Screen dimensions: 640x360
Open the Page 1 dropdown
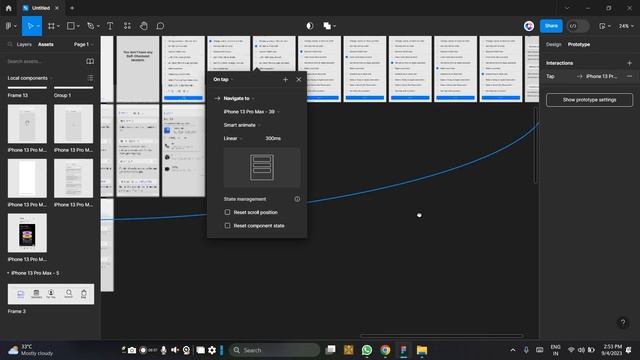pos(84,44)
